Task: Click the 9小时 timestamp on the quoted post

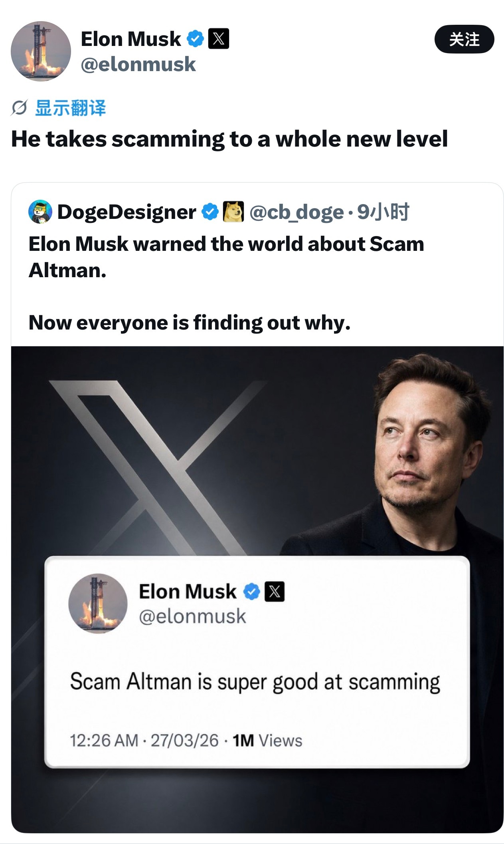Action: point(383,212)
